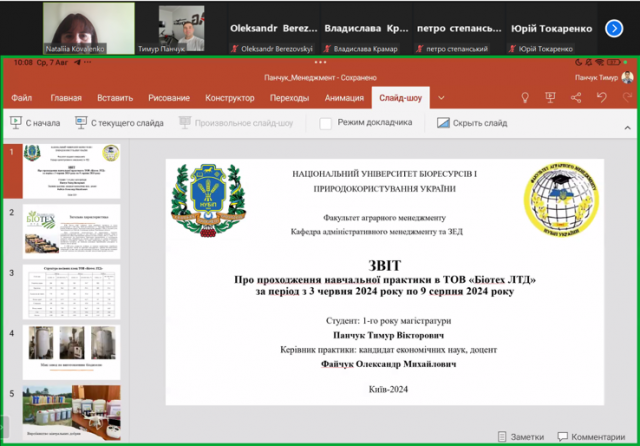Screen dimensions: 640x446
Task: Select Юрій Токаренко participant tile
Action: [x=552, y=29]
